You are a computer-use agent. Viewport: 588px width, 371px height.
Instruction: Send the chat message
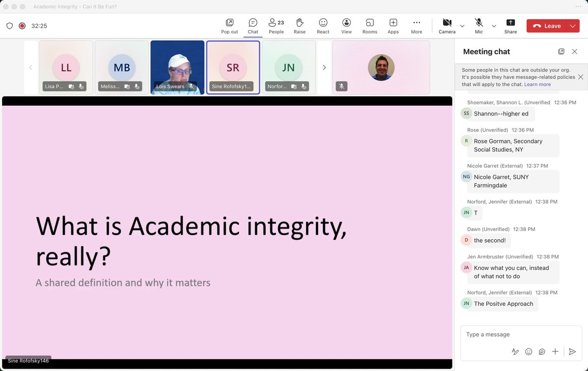(572, 351)
